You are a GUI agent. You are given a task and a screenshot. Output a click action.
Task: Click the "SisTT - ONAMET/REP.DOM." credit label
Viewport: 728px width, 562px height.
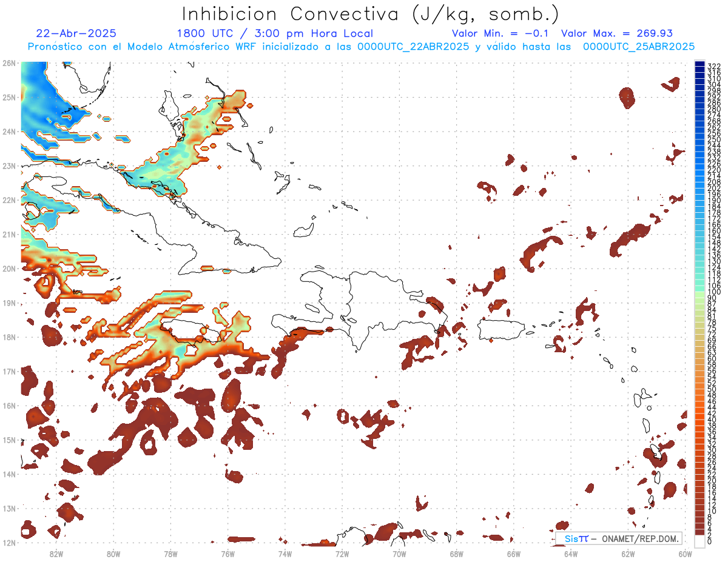619,538
